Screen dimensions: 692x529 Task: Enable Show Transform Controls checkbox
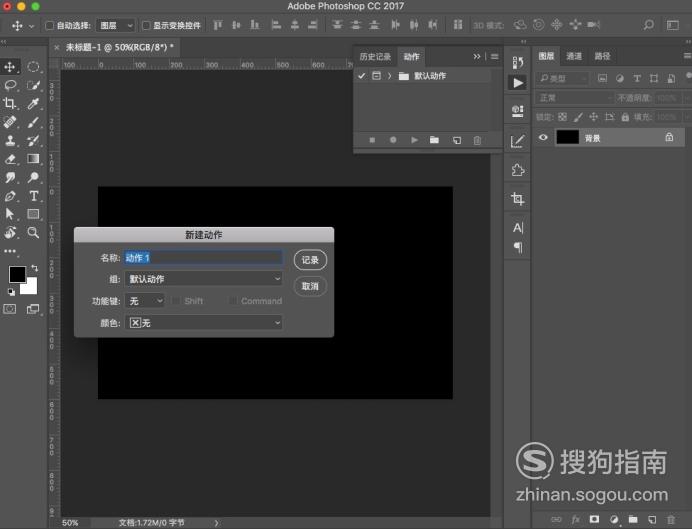146,26
